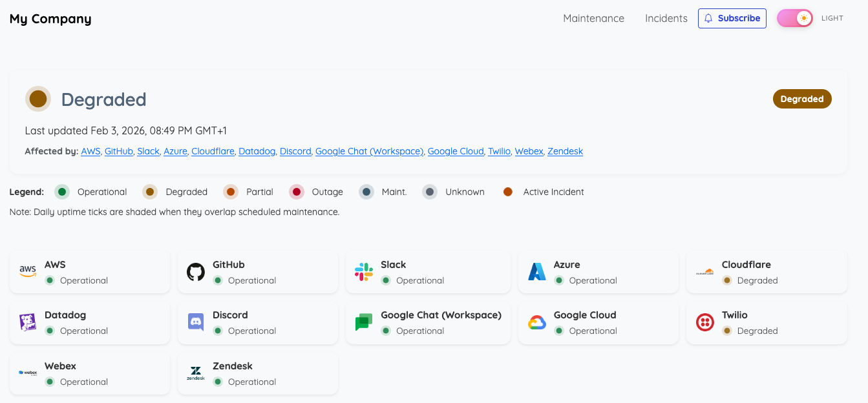Screen dimensions: 868x403
Task: Click the Operational legend indicator dot
Action: 61,192
